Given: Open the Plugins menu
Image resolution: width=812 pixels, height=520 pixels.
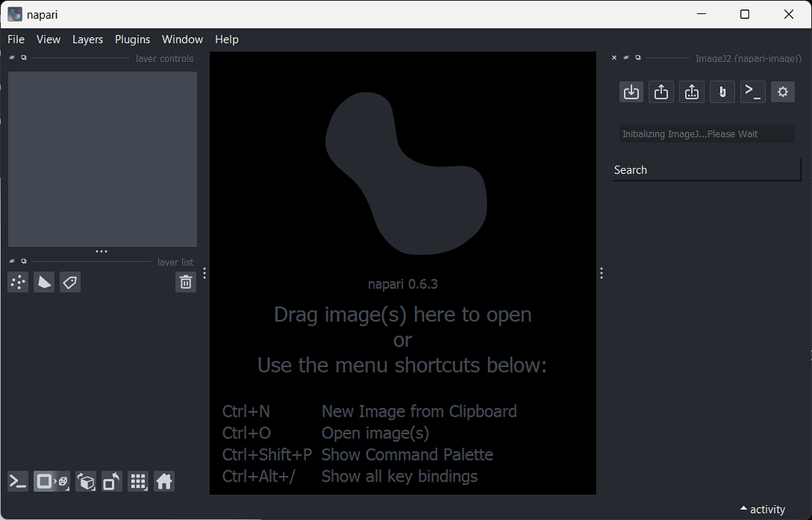Looking at the screenshot, I should coord(133,39).
